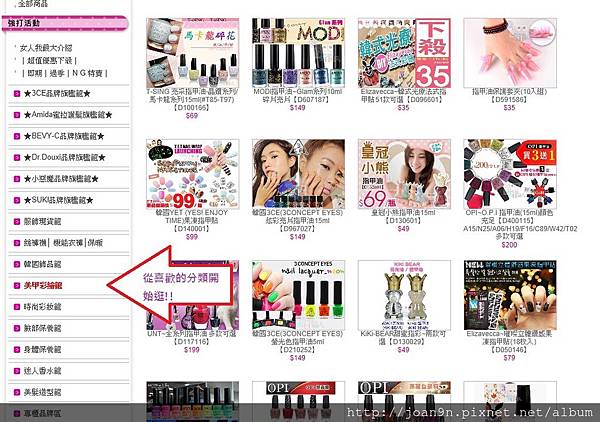Open the 韓國3CE 螢光色指甲油5ml title
This screenshot has width=600, height=422.
[x=297, y=342]
